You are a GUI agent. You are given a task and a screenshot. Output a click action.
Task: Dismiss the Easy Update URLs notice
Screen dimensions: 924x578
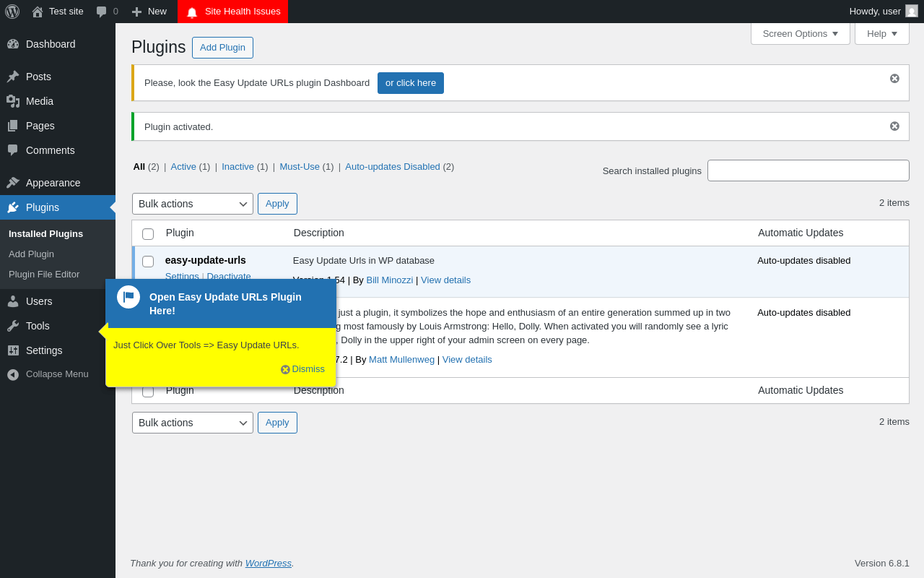point(894,78)
